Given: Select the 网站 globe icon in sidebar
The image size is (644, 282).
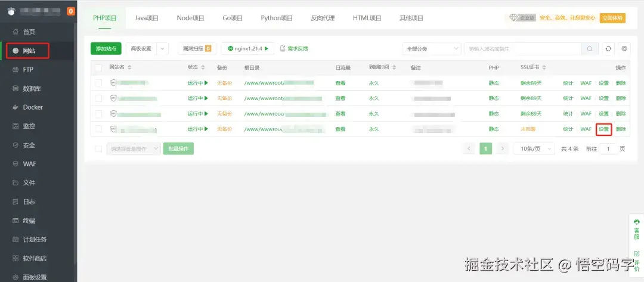Looking at the screenshot, I should (x=16, y=51).
